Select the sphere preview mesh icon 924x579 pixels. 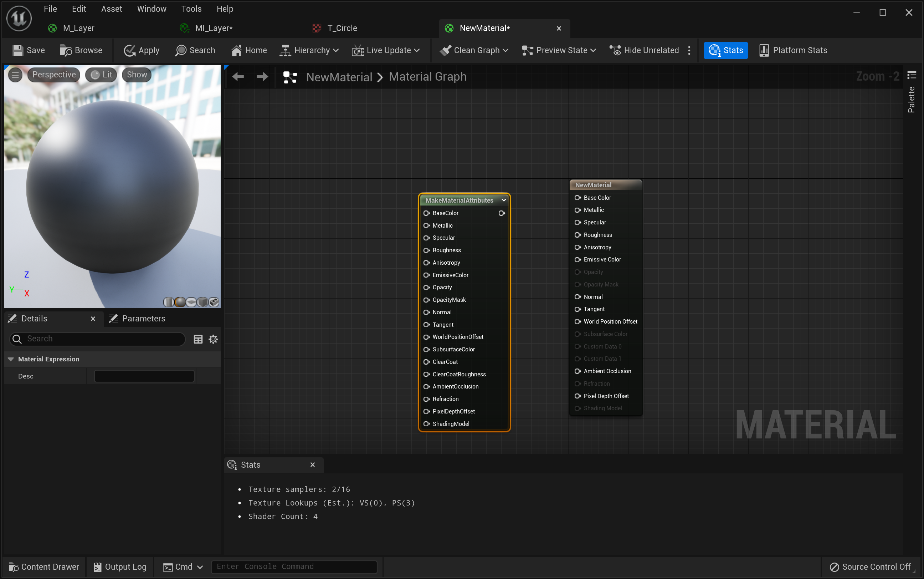pyautogui.click(x=180, y=302)
